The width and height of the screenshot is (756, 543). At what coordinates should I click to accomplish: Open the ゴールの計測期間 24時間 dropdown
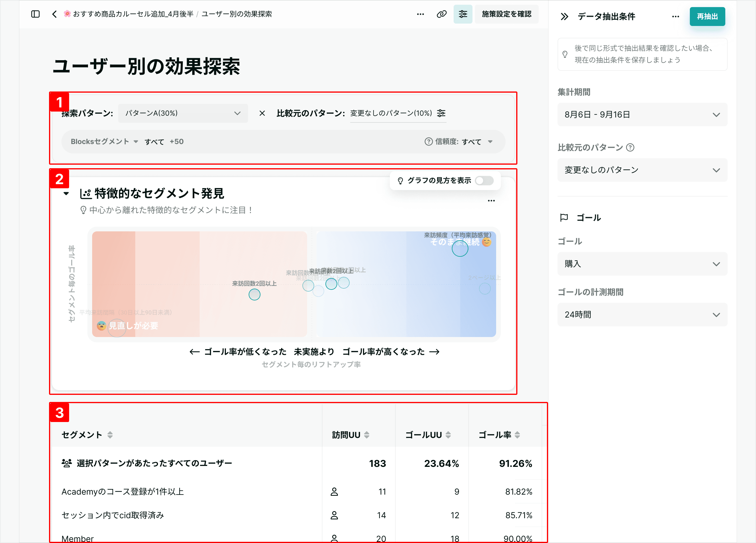click(642, 315)
